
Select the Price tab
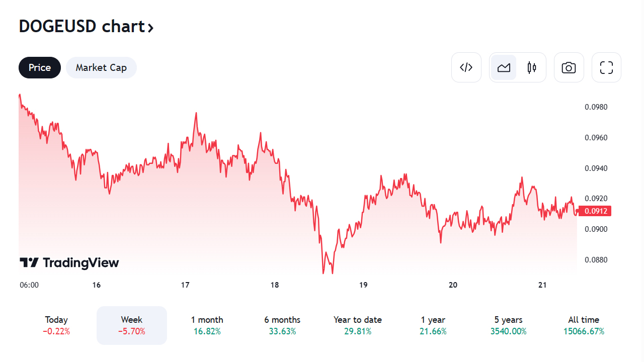click(x=40, y=67)
